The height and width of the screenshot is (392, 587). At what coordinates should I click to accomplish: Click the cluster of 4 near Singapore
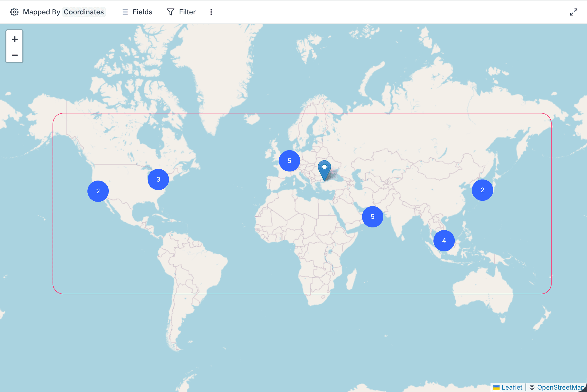coord(444,241)
